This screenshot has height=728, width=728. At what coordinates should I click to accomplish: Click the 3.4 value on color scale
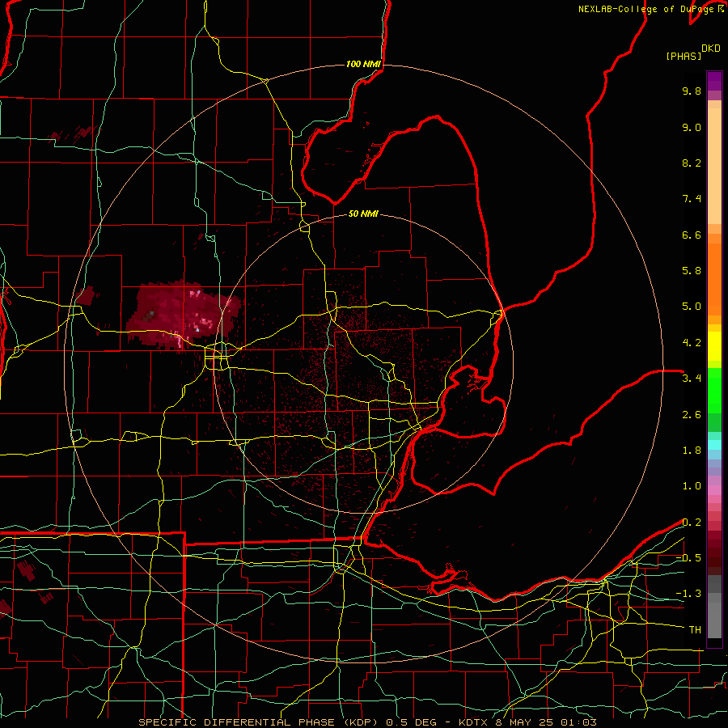(692, 379)
